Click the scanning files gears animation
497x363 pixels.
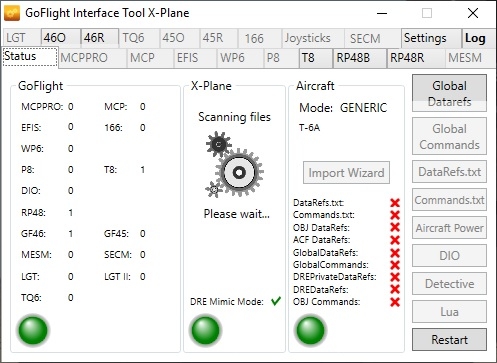tap(235, 165)
